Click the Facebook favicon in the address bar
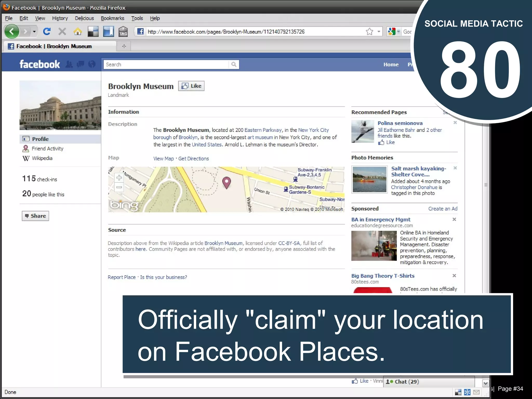The width and height of the screenshot is (532, 399). (x=140, y=32)
